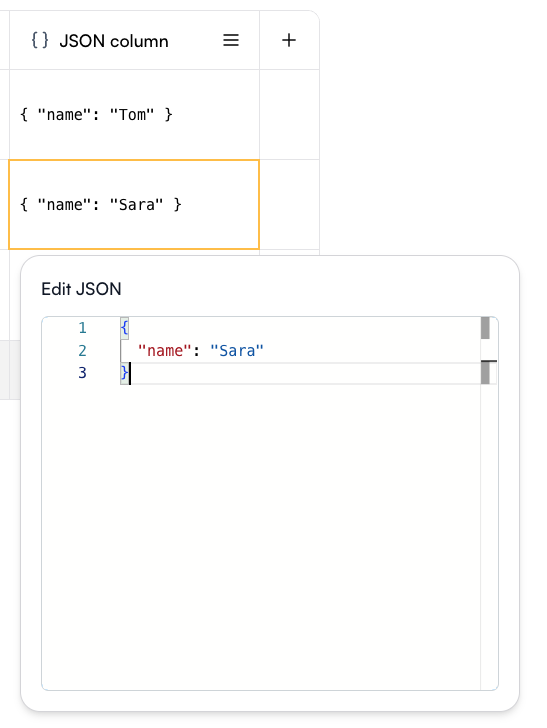Place cursor at opening brace on line 1

pos(124,328)
